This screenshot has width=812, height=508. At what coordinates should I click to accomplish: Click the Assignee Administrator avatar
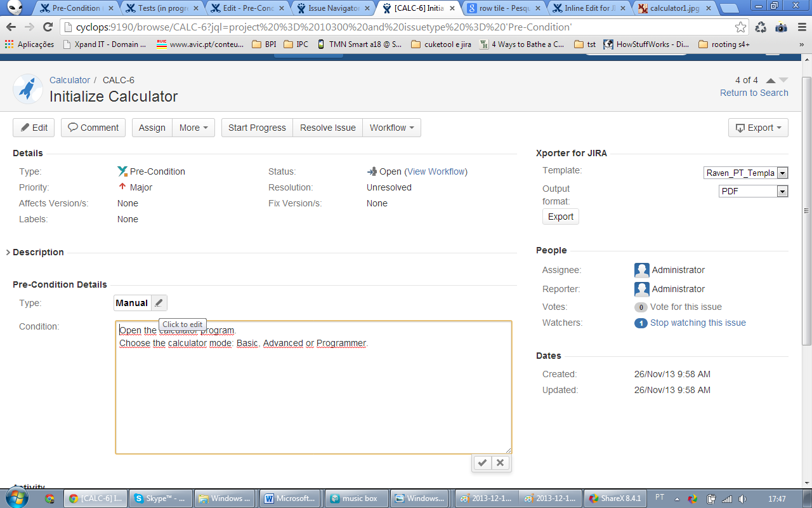(x=642, y=271)
